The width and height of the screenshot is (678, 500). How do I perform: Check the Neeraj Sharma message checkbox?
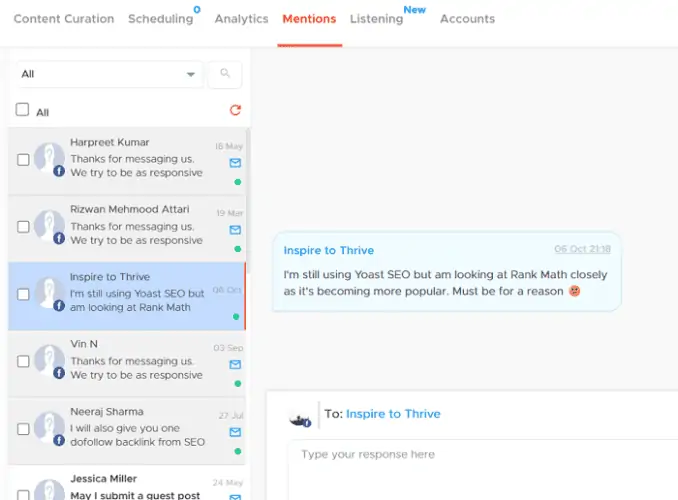(x=23, y=429)
